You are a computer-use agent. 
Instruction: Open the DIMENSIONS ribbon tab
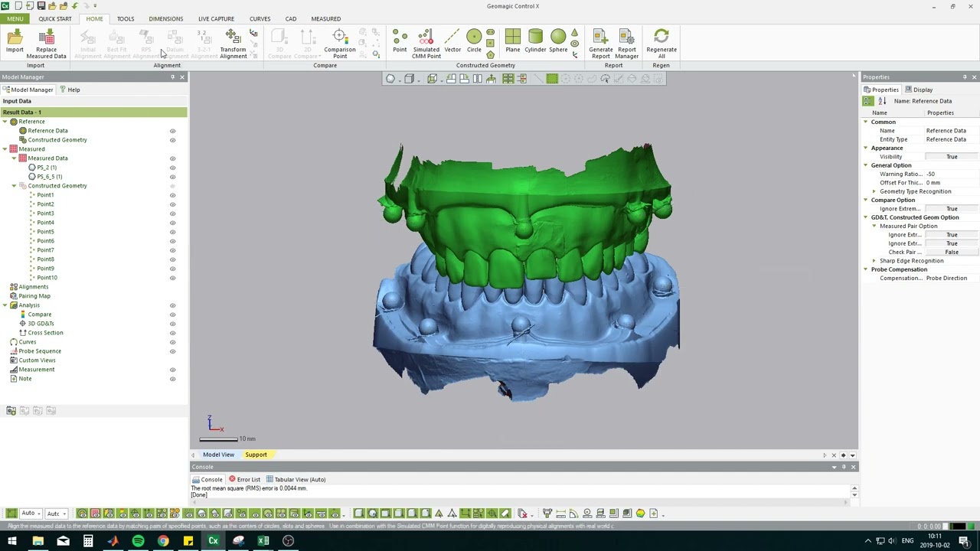(x=166, y=18)
